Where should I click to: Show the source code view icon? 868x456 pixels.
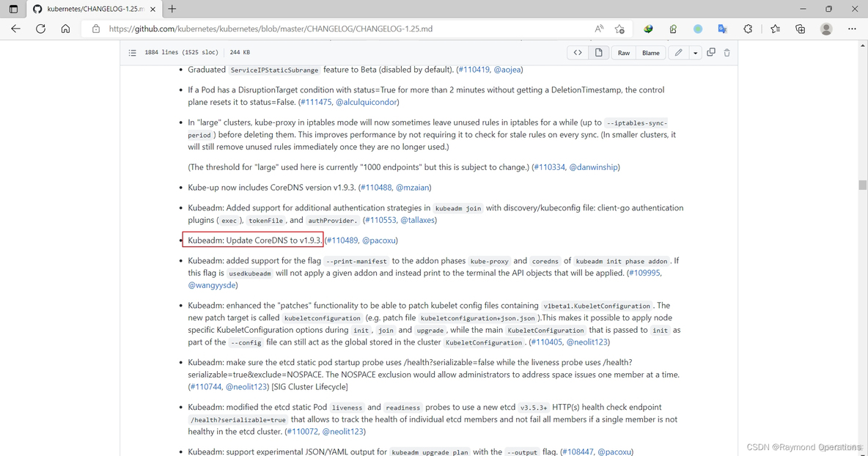click(x=578, y=53)
